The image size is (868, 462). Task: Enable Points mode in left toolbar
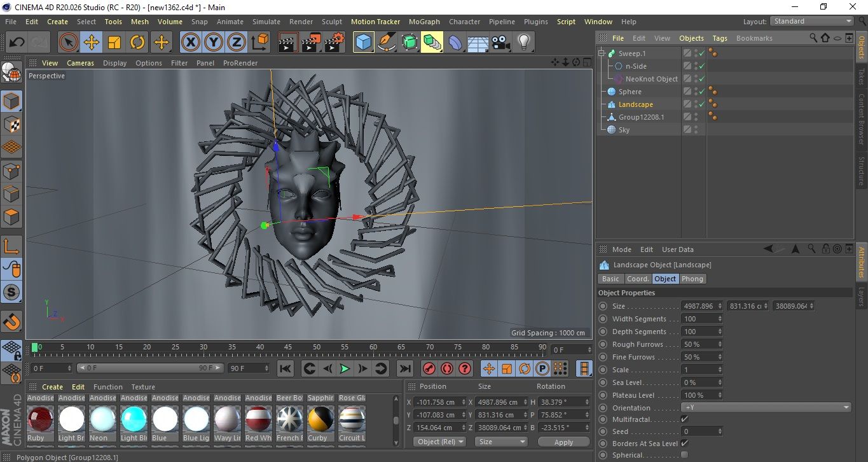coord(11,171)
